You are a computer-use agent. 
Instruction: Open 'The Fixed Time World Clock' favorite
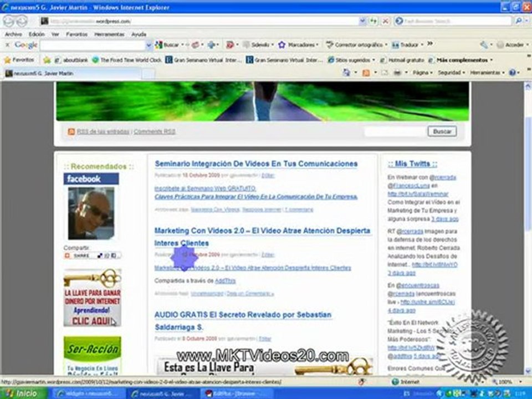(127, 60)
